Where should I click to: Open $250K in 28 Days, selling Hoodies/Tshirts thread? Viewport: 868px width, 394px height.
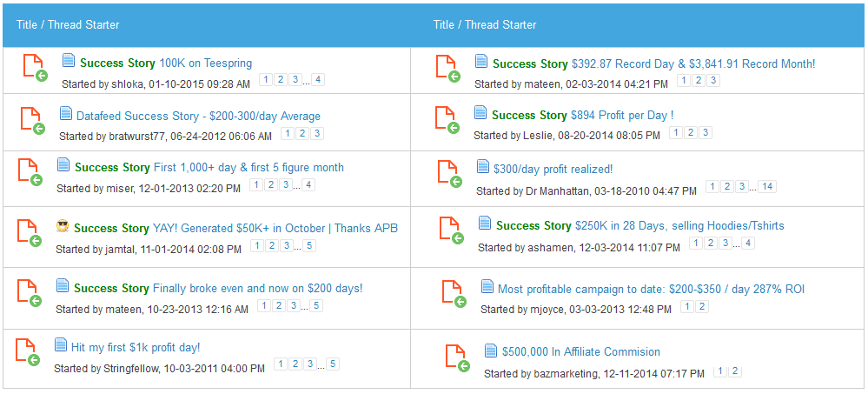point(679,225)
